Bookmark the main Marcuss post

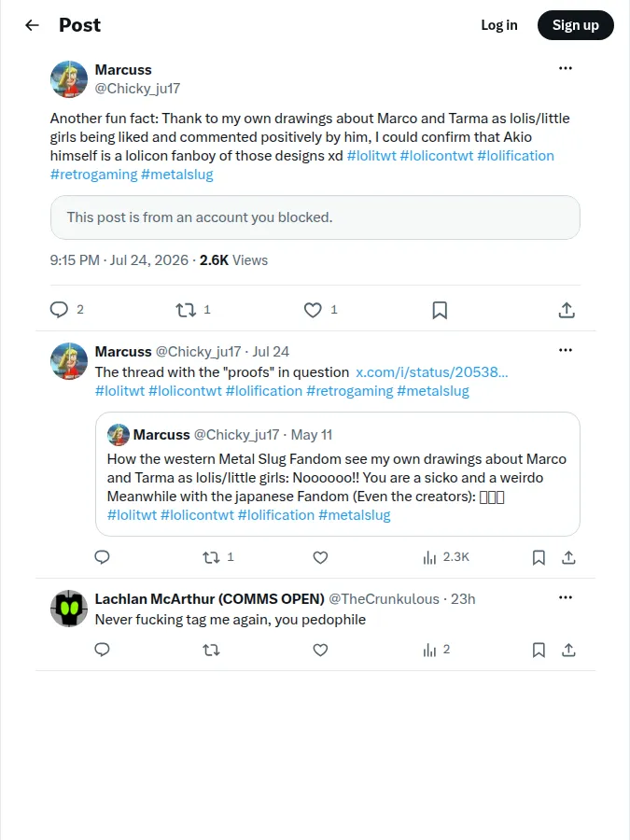[440, 310]
